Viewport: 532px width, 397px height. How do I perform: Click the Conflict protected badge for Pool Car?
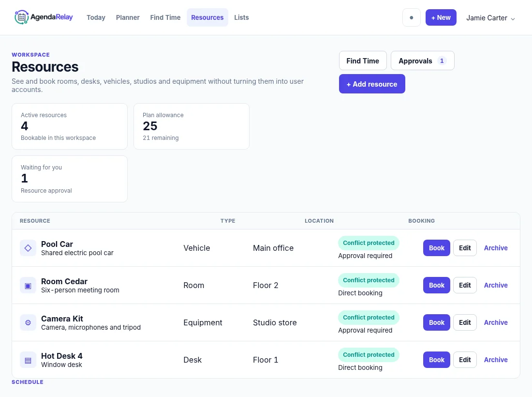pos(369,243)
